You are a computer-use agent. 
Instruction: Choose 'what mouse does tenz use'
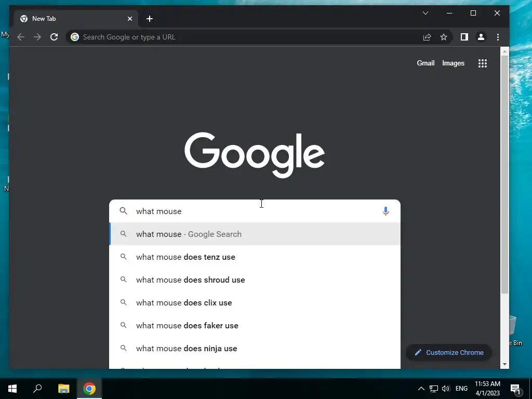(255, 257)
